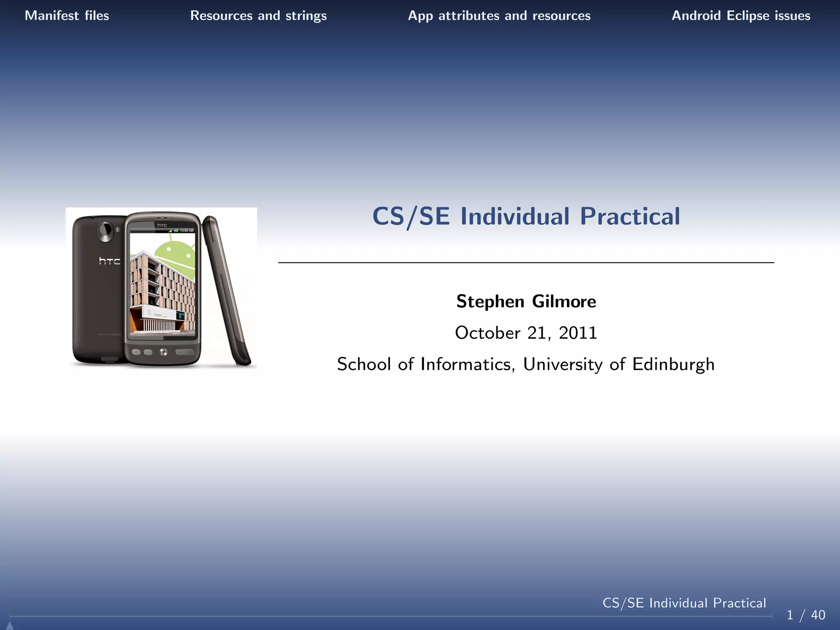840x630 pixels.
Task: Click the 1 / 40 page counter
Action: (806, 615)
